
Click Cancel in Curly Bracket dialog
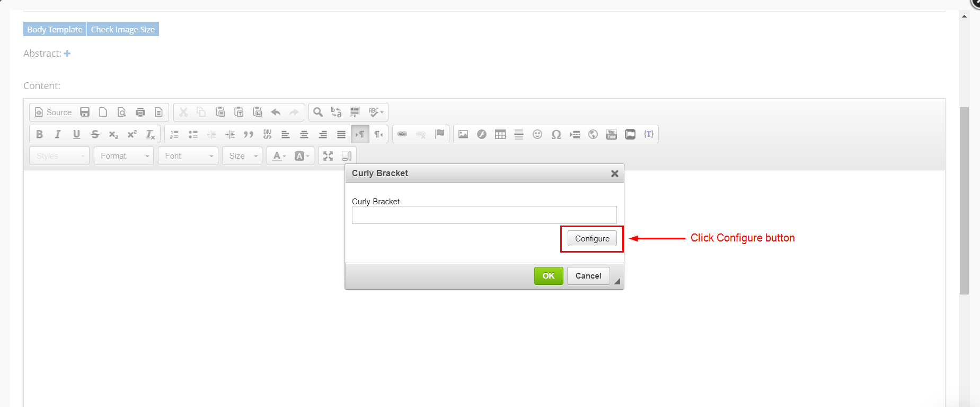pyautogui.click(x=588, y=276)
